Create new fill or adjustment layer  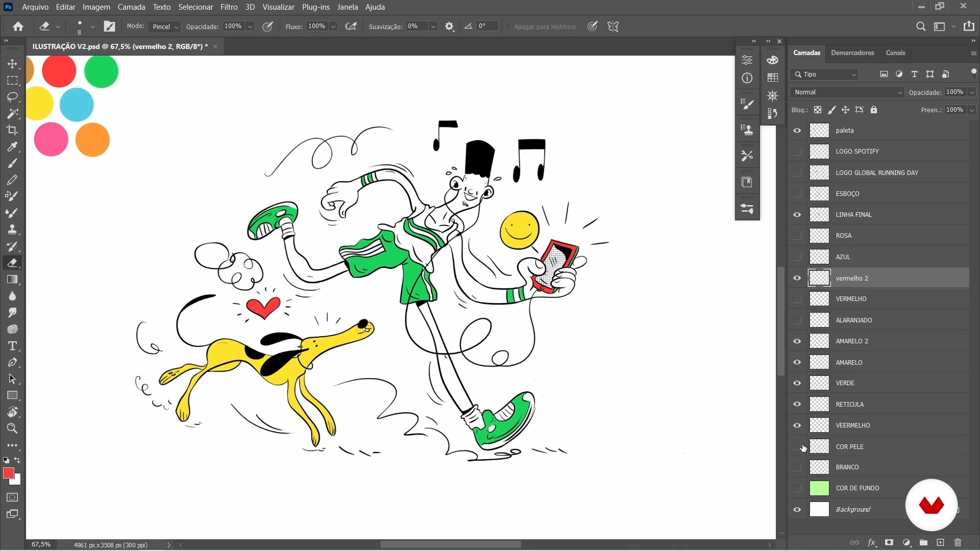click(x=906, y=542)
